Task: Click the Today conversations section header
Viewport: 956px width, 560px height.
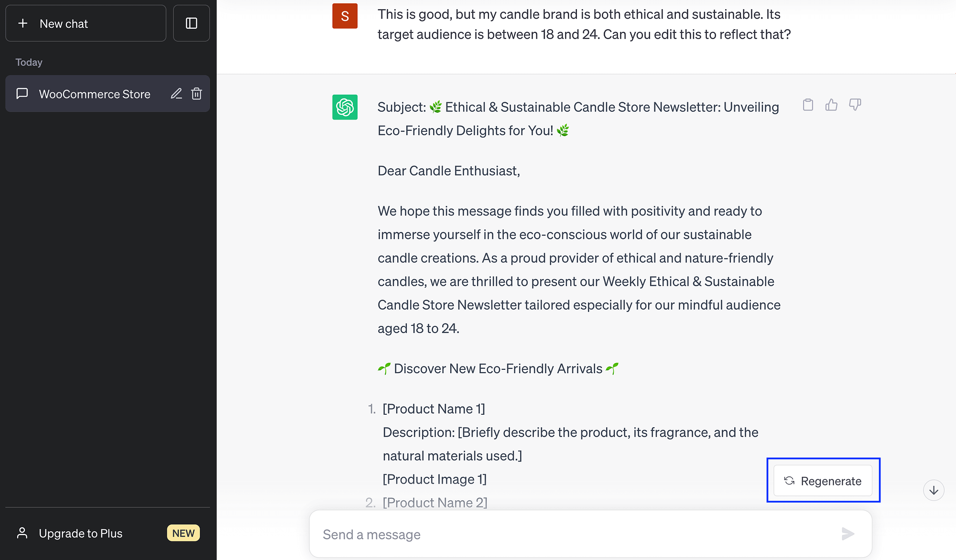Action: coord(28,62)
